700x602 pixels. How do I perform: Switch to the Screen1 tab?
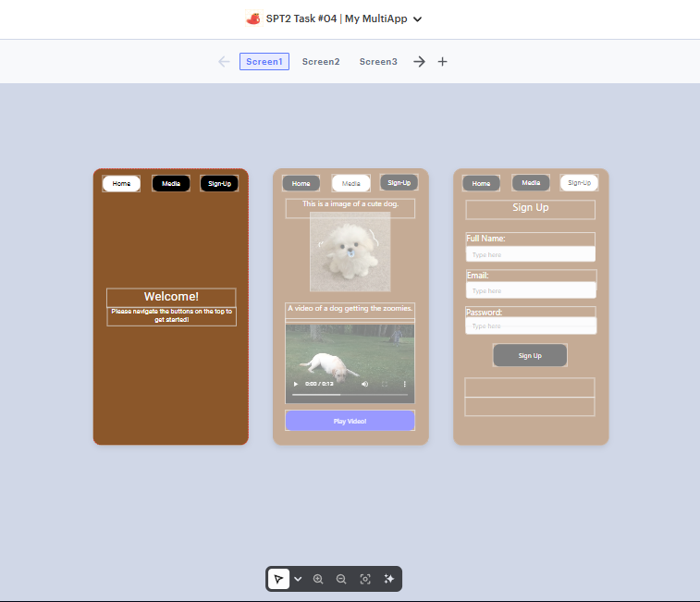264,62
